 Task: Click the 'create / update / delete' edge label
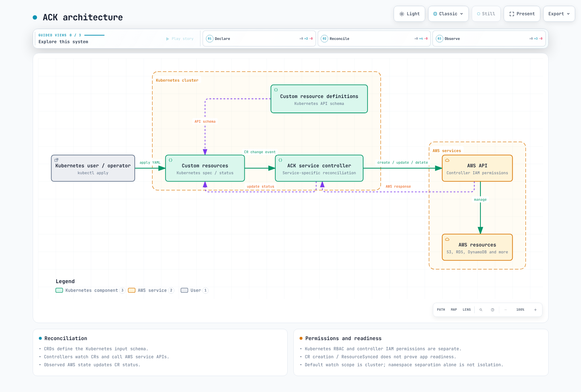point(402,163)
